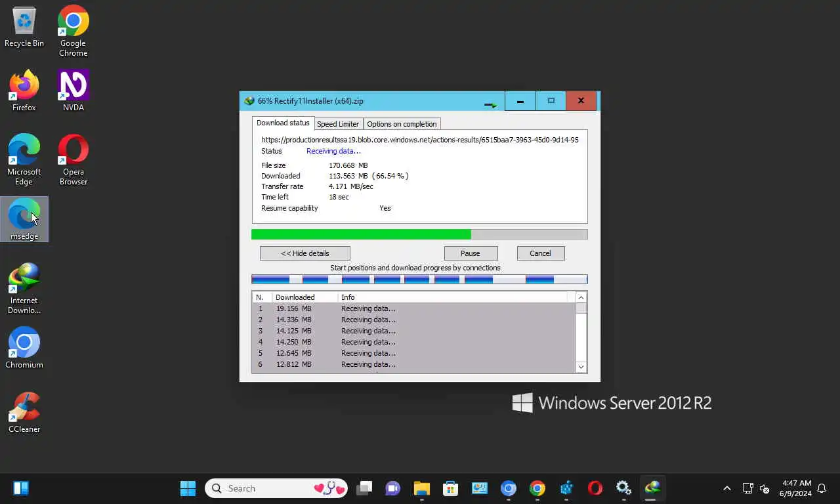Click the file size value 170.668 MB

point(348,165)
